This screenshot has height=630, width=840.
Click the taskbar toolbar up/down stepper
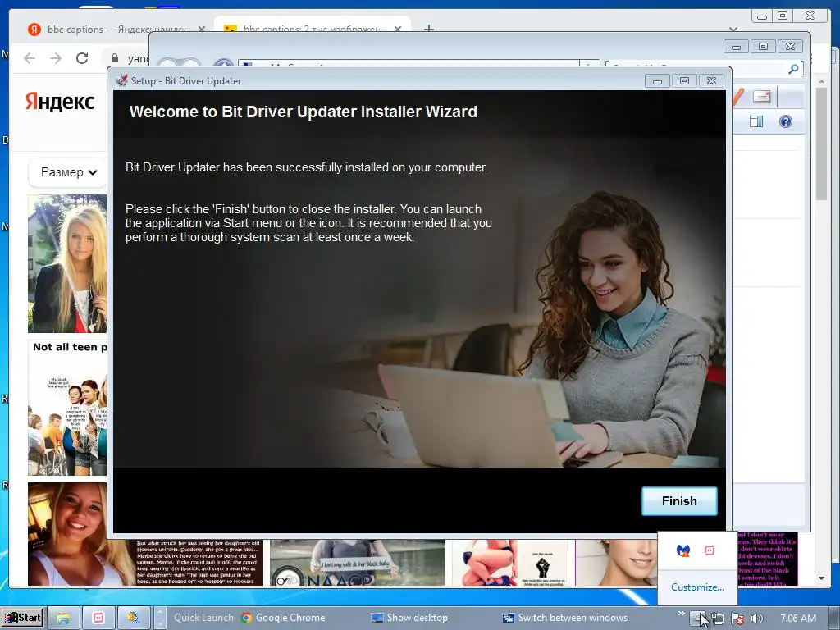coord(160,618)
